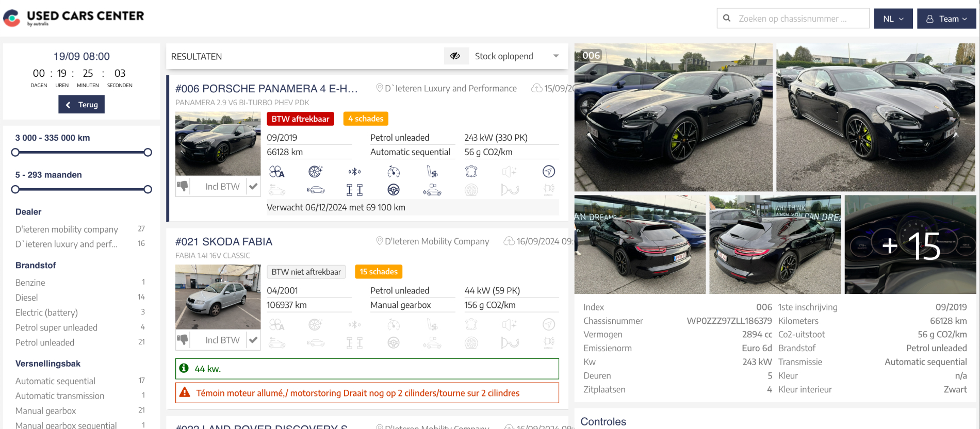Open the #021 Skoda Fabia title
Screen dimensions: 980x429
coord(224,242)
